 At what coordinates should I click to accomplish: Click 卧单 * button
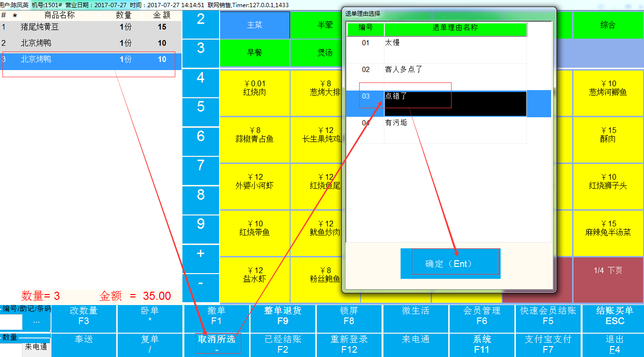(150, 319)
